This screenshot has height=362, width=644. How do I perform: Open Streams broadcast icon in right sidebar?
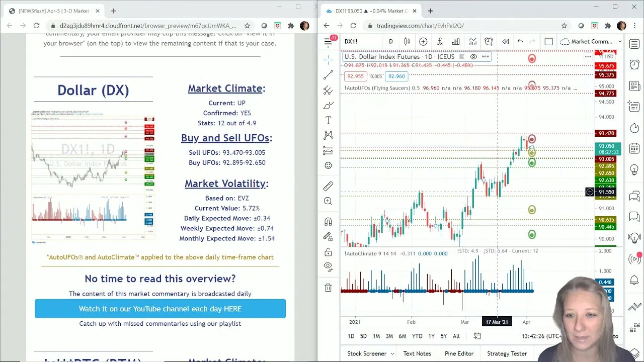(634, 259)
